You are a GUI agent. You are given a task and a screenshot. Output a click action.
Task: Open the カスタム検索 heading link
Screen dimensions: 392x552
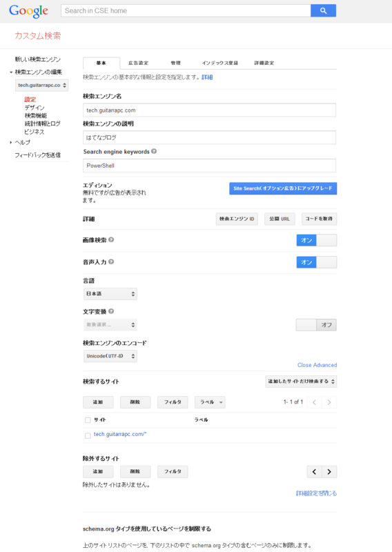[38, 36]
